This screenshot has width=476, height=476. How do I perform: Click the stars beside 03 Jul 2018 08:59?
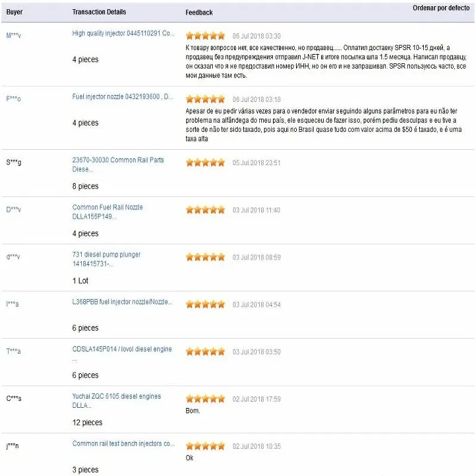point(205,257)
